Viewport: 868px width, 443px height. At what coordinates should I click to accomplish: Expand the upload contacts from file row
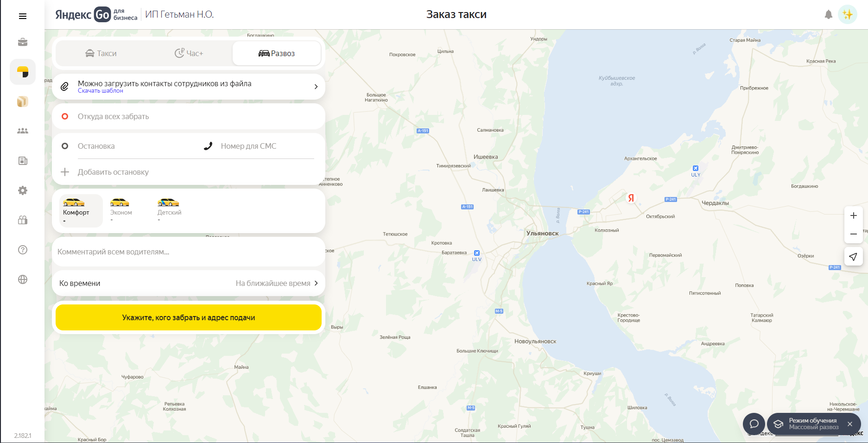[316, 87]
